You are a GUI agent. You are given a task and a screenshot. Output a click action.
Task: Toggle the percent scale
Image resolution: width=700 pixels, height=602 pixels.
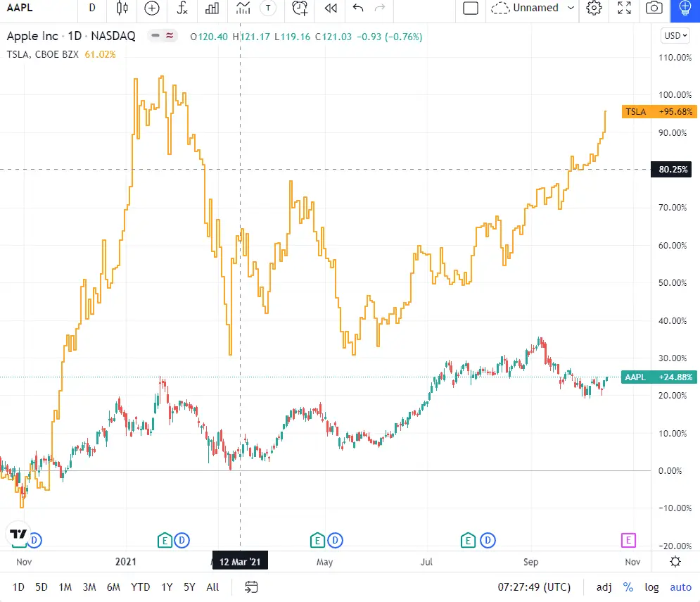628,587
